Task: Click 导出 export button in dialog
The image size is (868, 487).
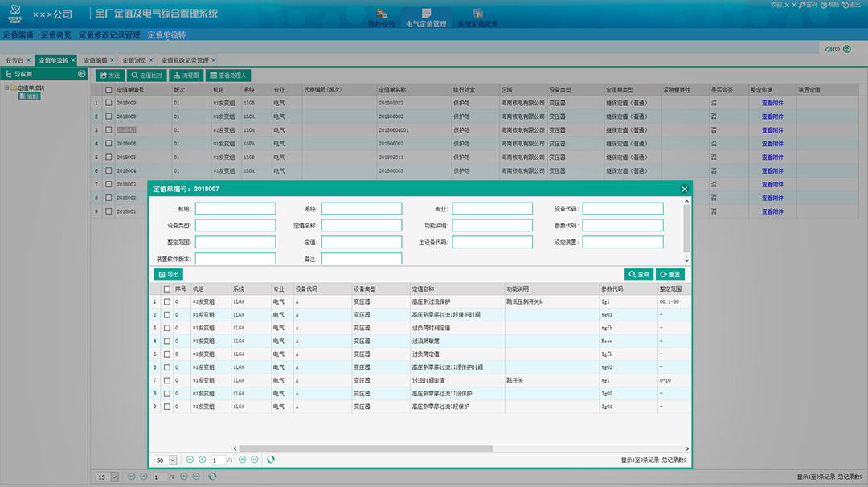Action: point(168,275)
